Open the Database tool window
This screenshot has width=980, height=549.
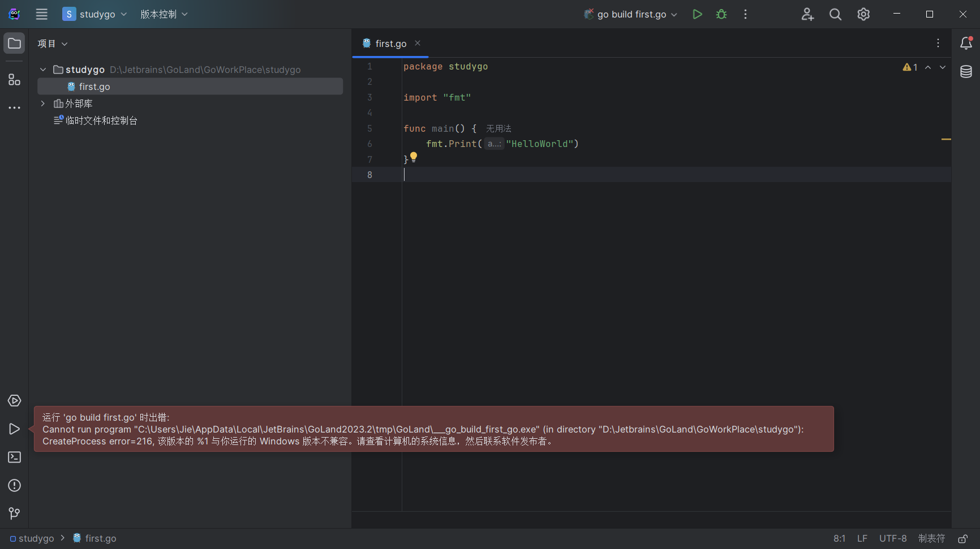point(966,72)
